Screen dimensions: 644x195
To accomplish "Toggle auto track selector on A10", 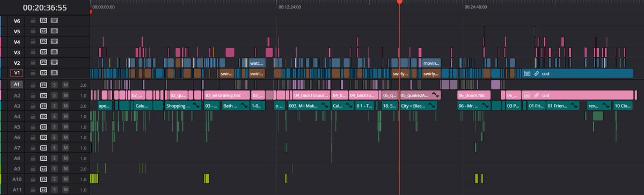I will (43, 179).
